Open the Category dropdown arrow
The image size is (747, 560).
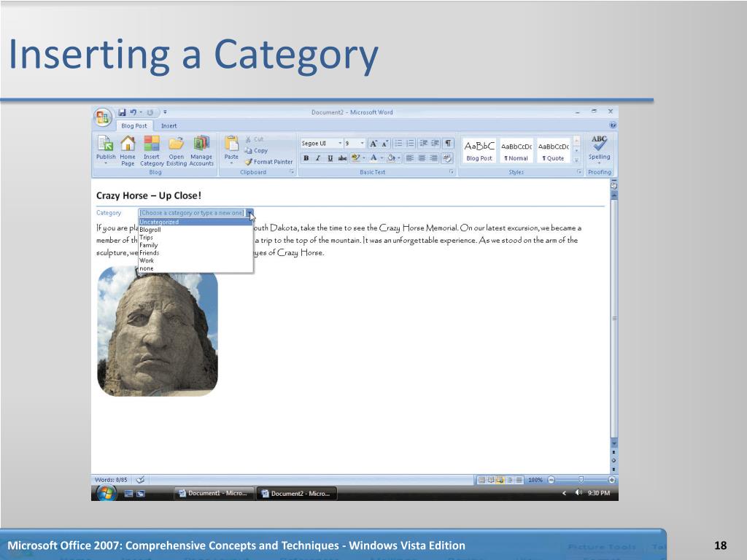tap(249, 213)
